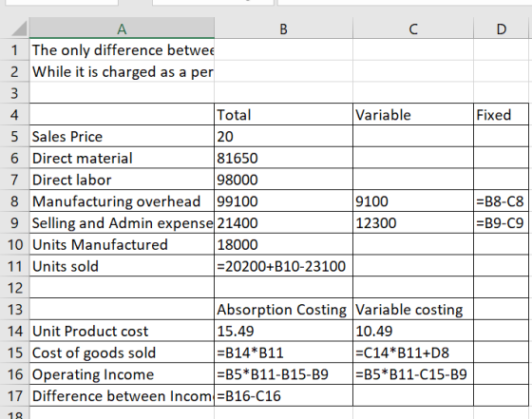Click the 'Direct labor' label cell
The width and height of the screenshot is (532, 419).
point(122,180)
